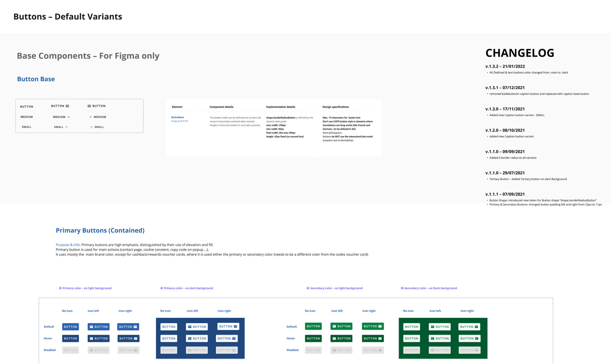Click the Disabled no-icon BUTTON on blue panel
This screenshot has width=611, height=364.
click(x=169, y=350)
